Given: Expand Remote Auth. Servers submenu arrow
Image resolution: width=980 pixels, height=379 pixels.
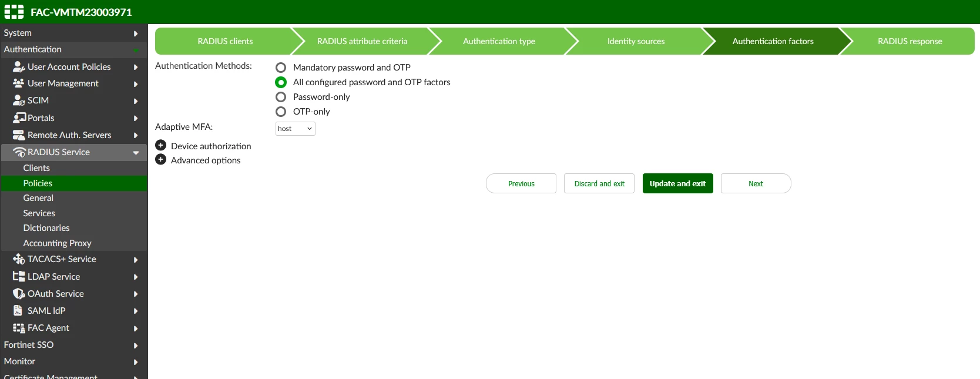Looking at the screenshot, I should tap(136, 135).
